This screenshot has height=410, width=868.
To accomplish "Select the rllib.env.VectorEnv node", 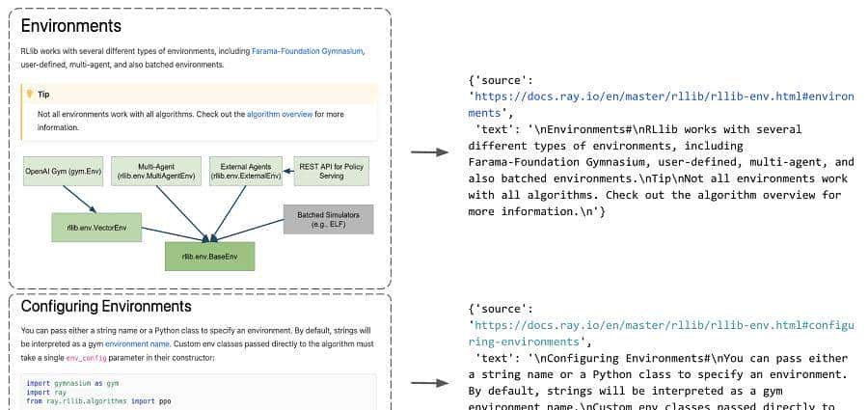I will (95, 228).
